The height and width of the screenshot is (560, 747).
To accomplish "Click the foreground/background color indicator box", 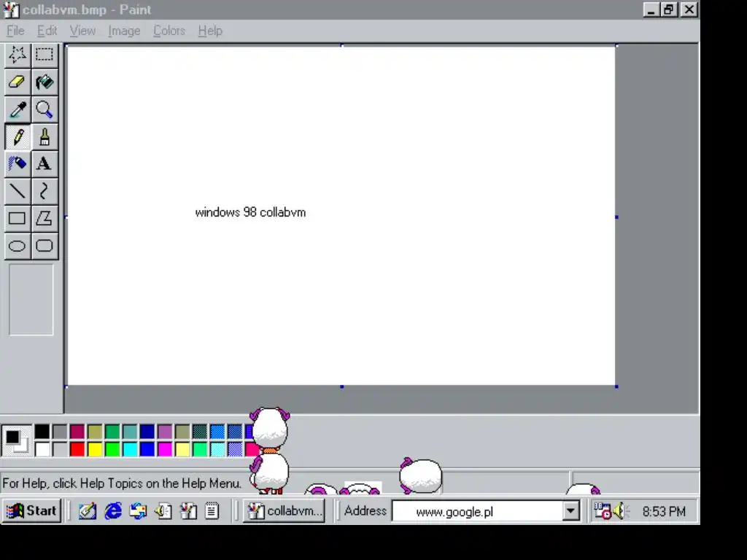I will [17, 440].
